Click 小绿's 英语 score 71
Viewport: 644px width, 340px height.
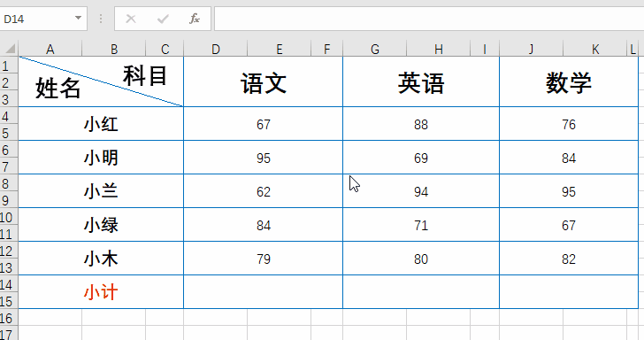click(x=421, y=225)
